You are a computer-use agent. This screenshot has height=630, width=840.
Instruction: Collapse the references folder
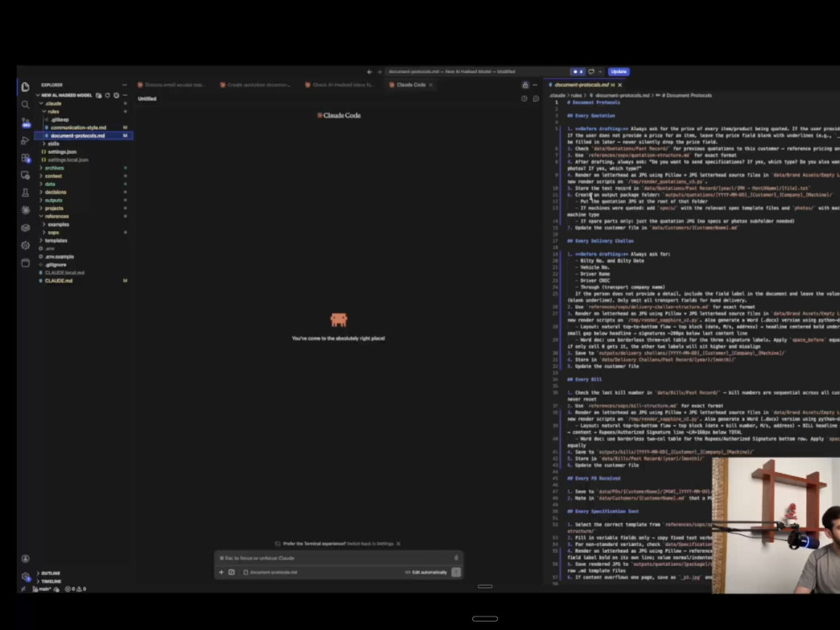[57, 216]
